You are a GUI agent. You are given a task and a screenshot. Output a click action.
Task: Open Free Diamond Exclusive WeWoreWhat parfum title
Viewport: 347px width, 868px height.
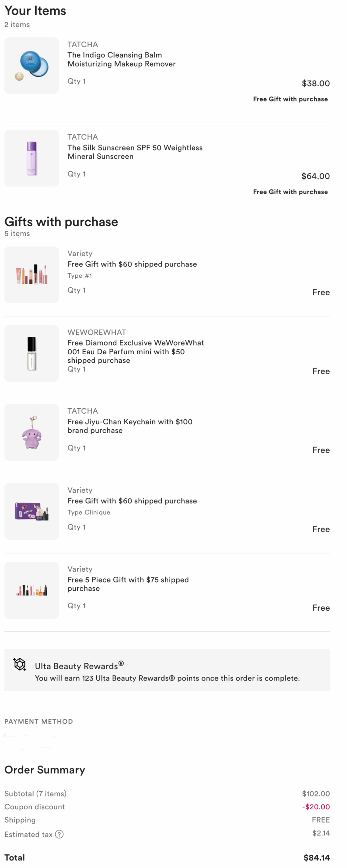point(135,351)
